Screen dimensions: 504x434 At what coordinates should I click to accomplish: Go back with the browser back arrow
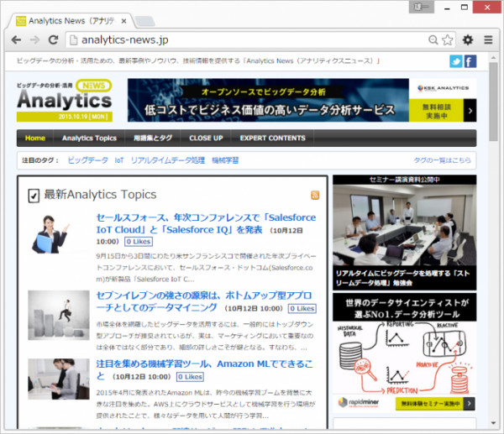(16, 39)
